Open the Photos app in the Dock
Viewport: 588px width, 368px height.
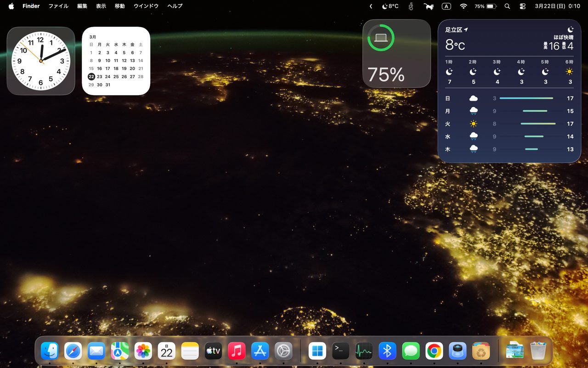(143, 351)
